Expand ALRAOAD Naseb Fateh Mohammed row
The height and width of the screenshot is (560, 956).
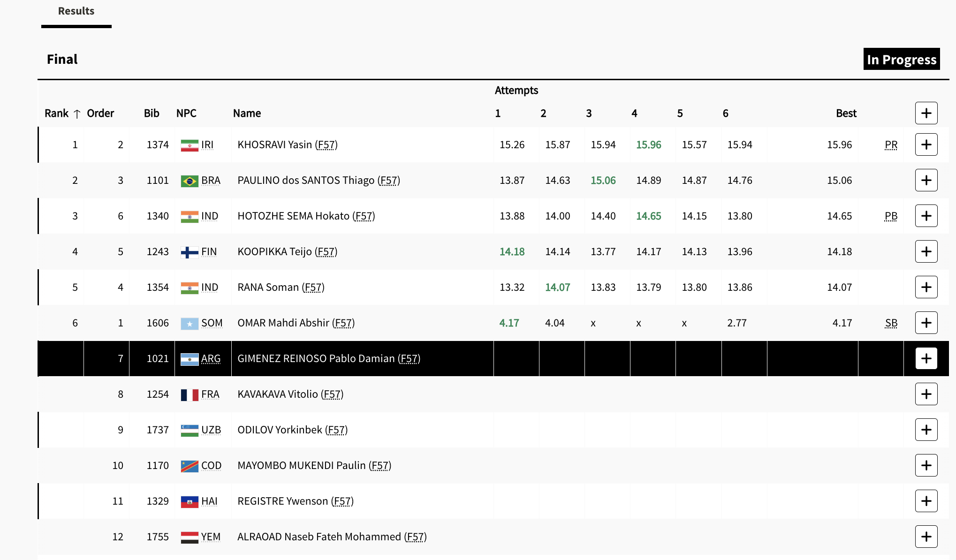coord(926,537)
